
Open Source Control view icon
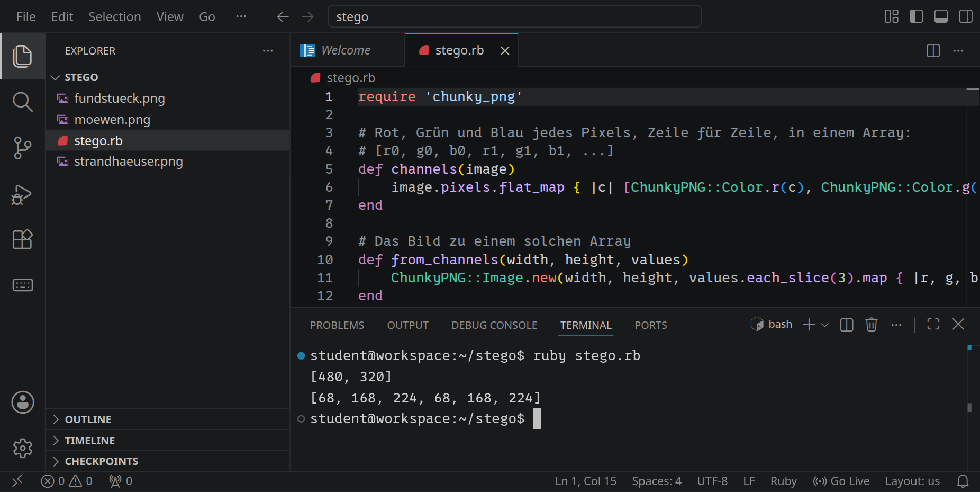click(22, 148)
